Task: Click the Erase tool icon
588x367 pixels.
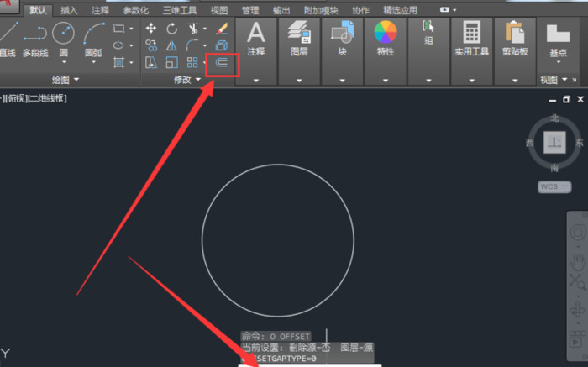Action: 222,29
